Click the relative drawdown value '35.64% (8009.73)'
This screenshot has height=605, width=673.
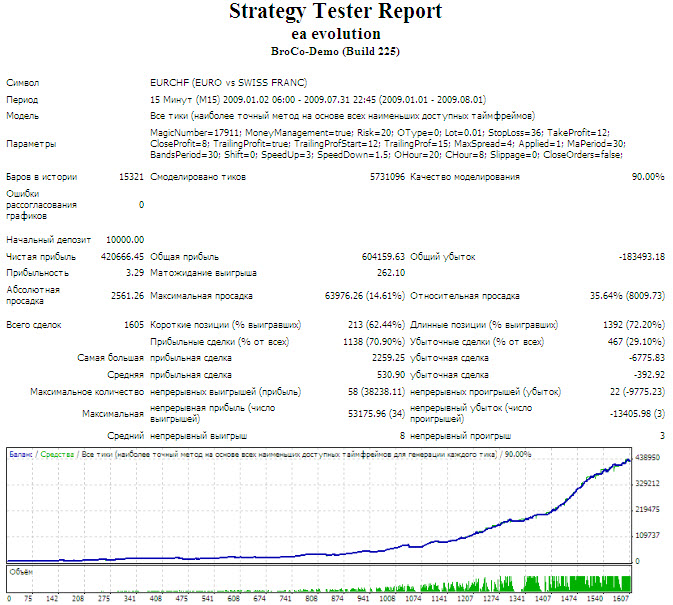click(x=627, y=296)
